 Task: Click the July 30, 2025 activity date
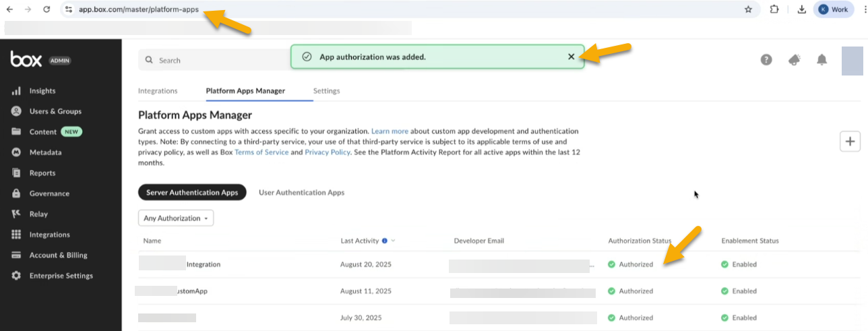pos(361,318)
